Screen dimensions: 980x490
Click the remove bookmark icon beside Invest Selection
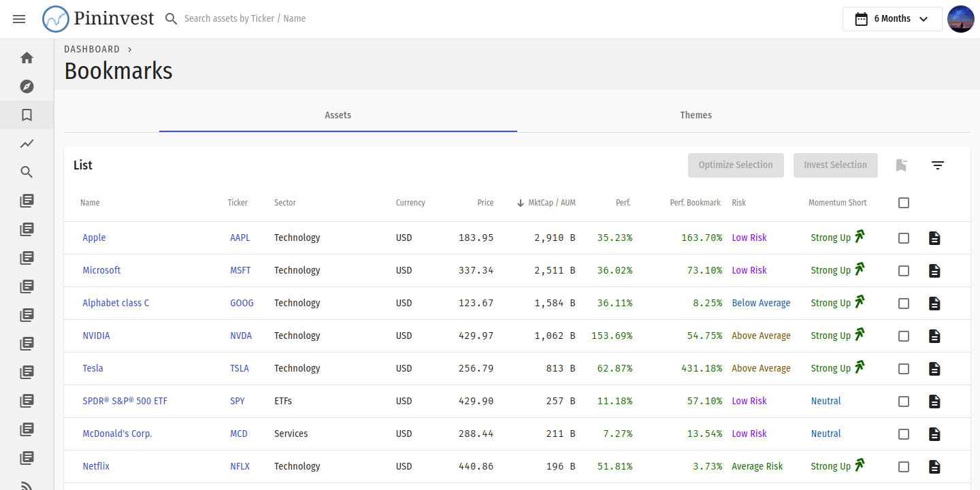tap(902, 165)
